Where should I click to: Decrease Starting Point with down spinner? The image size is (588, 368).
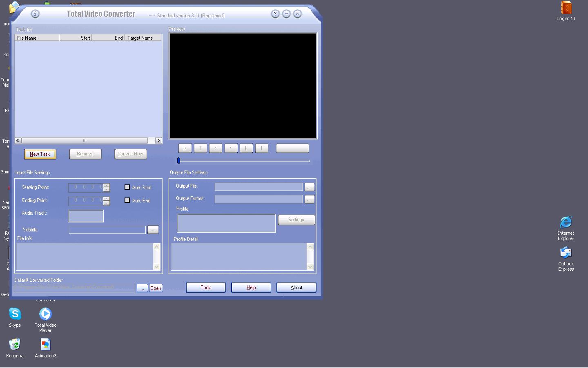click(x=107, y=190)
